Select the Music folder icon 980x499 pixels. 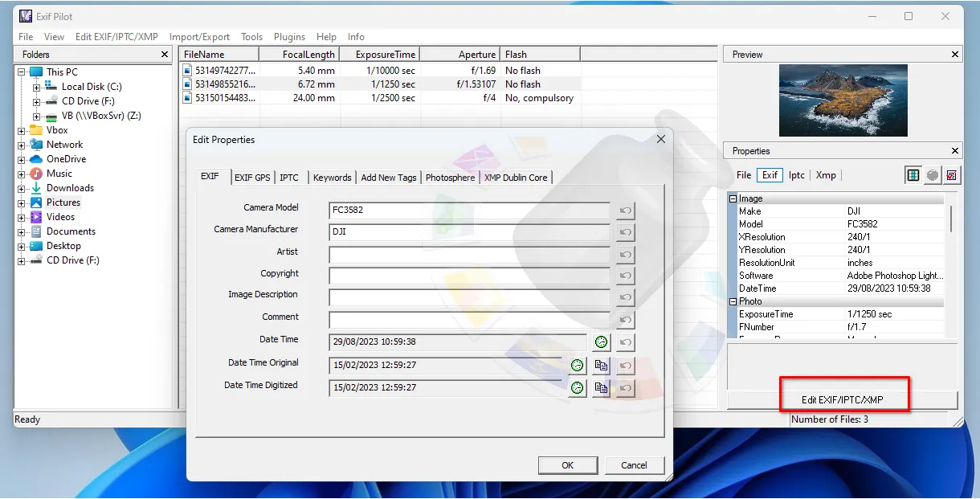[x=36, y=174]
